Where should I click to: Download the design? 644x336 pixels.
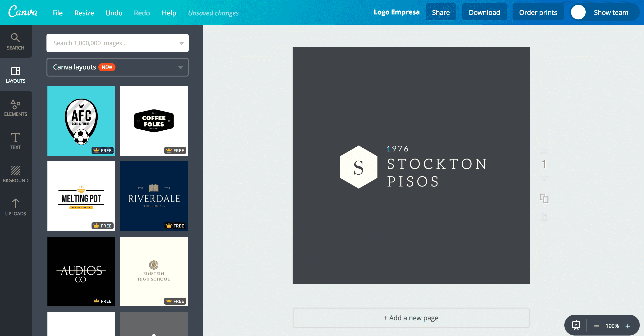[x=484, y=12]
